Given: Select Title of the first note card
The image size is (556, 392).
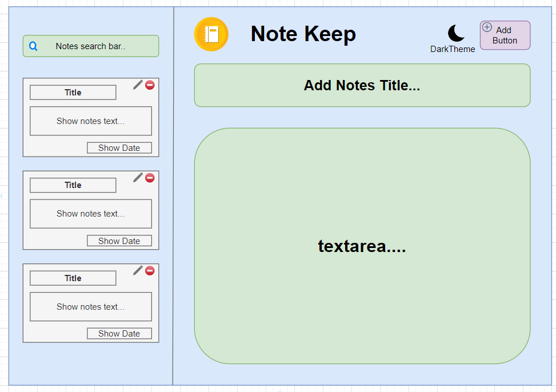Looking at the screenshot, I should (x=73, y=93).
